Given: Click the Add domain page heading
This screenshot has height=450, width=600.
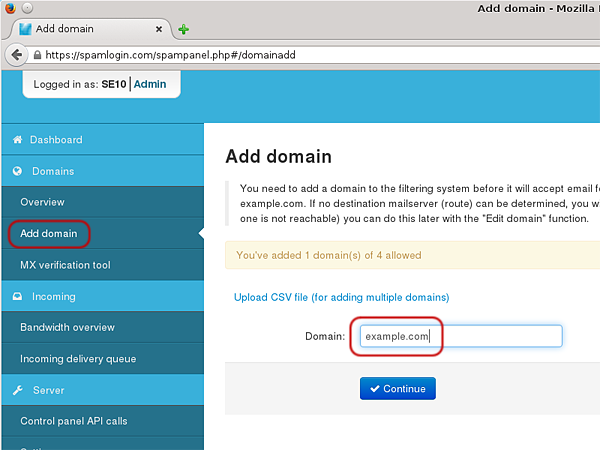Looking at the screenshot, I should click(279, 157).
